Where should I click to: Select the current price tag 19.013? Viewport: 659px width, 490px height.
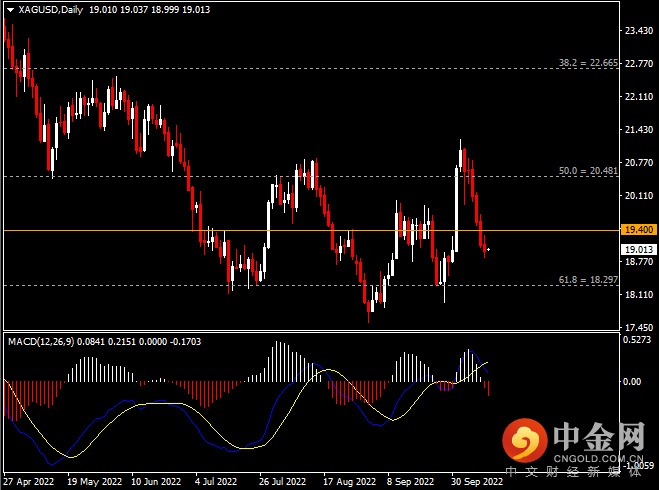pos(638,250)
